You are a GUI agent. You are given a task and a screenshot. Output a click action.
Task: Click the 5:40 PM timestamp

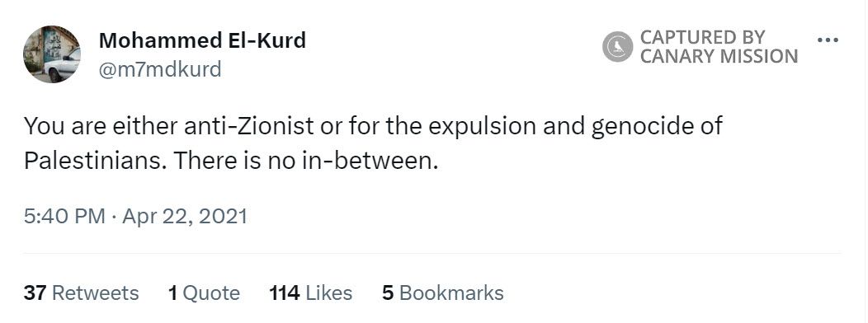(x=64, y=216)
